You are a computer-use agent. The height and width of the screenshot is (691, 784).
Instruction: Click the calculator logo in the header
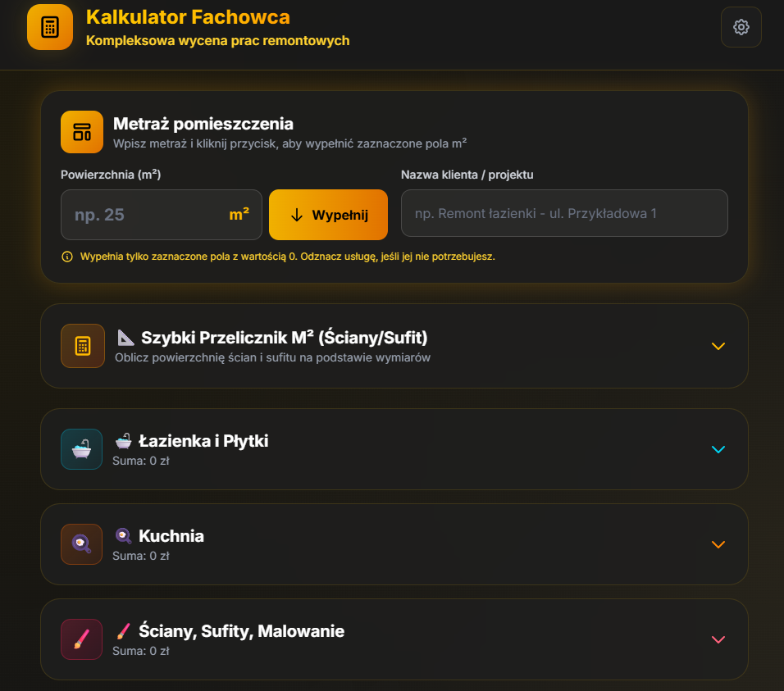point(49,26)
